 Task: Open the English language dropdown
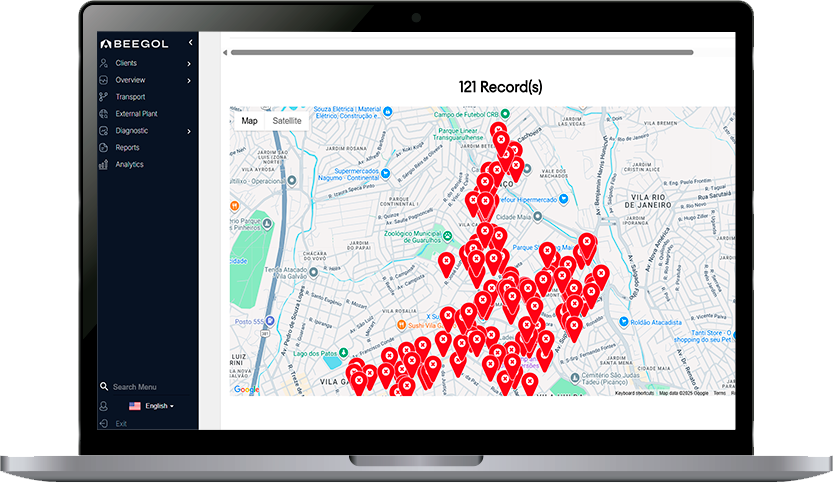(x=151, y=406)
